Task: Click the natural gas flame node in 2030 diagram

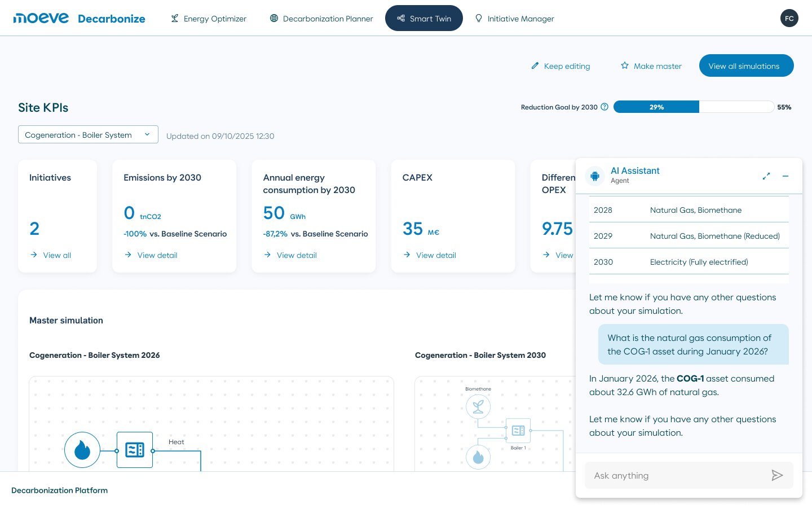Action: (478, 457)
